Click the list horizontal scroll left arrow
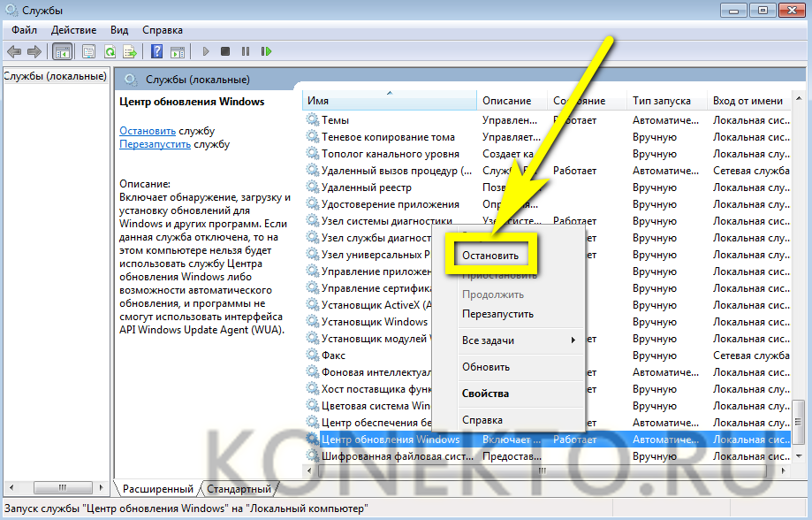Viewport: 812px width, 520px height. click(309, 470)
